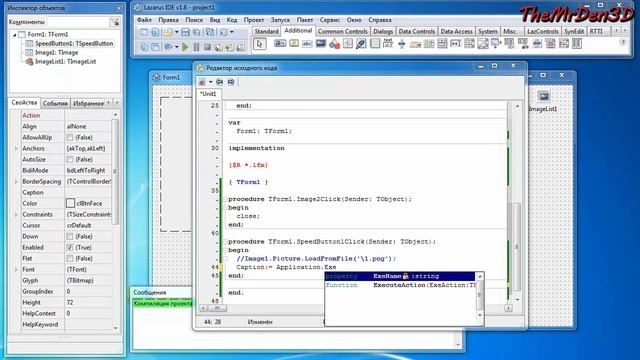640x360 pixels.
Task: Expand the Constraints property
Action: [16, 215]
